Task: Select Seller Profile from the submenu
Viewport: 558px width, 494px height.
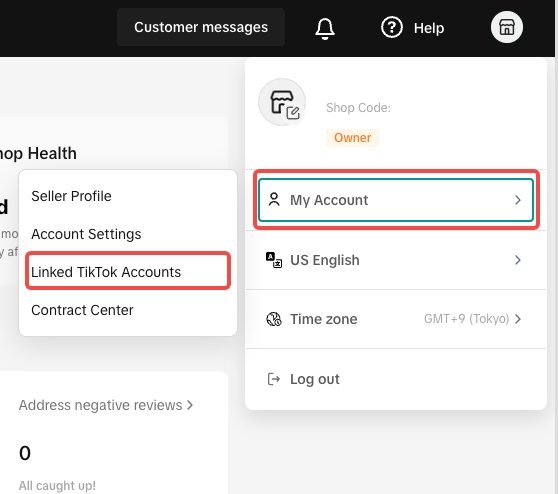Action: tap(71, 196)
